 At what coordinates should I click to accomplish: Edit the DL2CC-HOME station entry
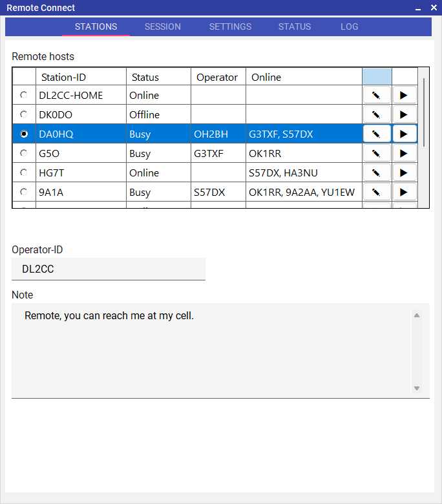pyautogui.click(x=377, y=95)
